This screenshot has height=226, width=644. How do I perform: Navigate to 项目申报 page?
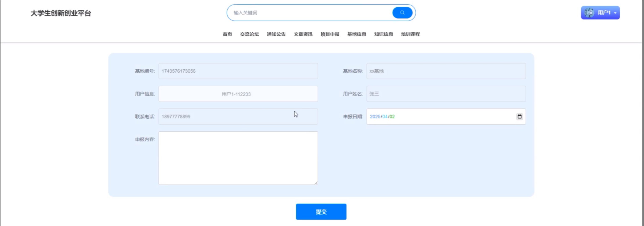tap(330, 34)
